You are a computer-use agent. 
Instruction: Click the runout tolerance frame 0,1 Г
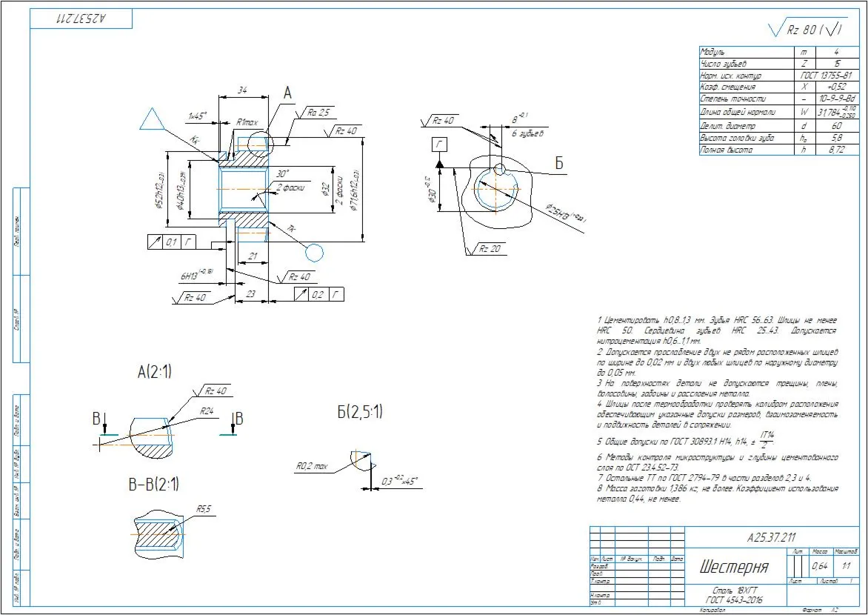pyautogui.click(x=173, y=242)
